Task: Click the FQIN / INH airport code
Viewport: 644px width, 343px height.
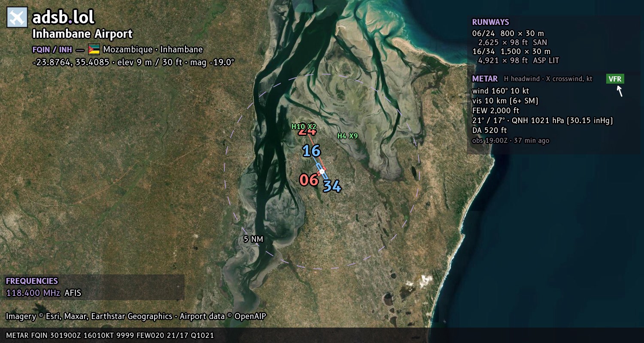Action: (52, 49)
